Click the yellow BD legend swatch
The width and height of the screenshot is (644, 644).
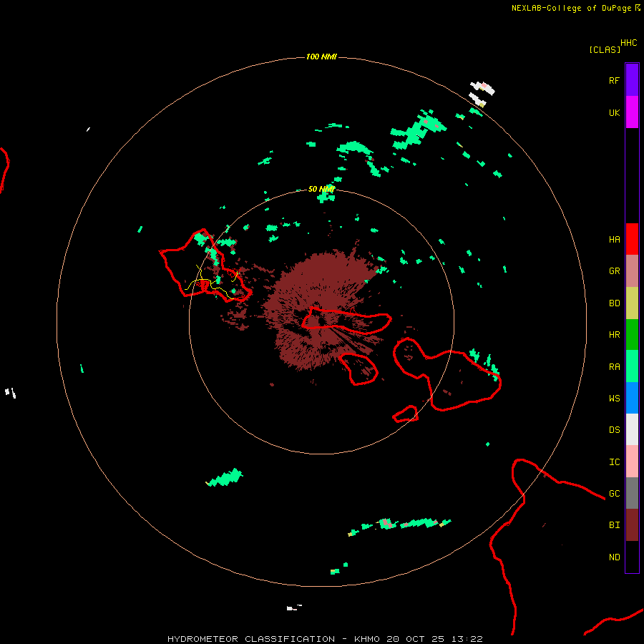point(632,303)
